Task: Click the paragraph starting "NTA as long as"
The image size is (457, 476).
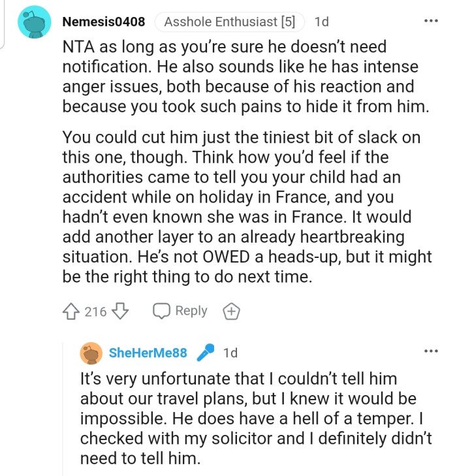Action: coord(245,76)
